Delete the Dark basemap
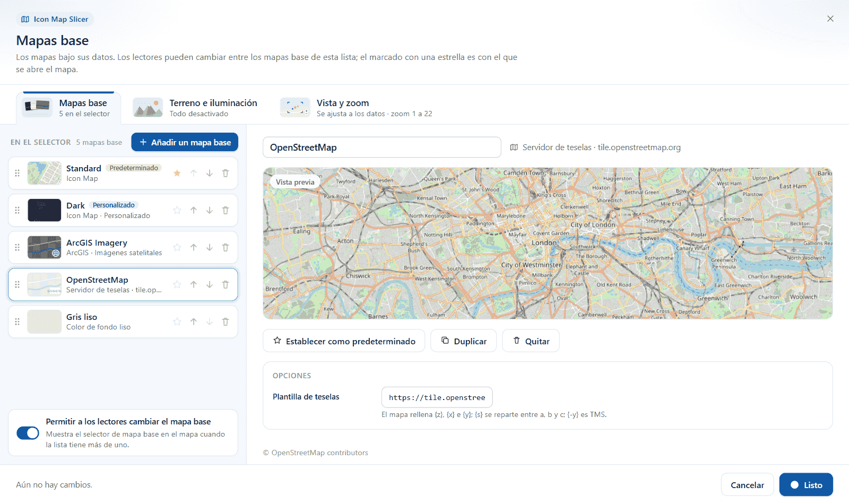Image resolution: width=849 pixels, height=504 pixels. [x=226, y=210]
